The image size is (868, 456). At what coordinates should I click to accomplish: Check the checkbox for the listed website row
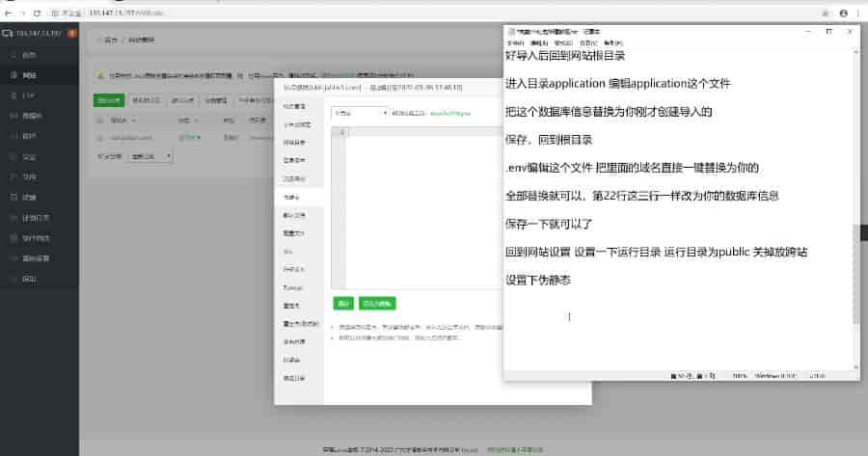(99, 137)
